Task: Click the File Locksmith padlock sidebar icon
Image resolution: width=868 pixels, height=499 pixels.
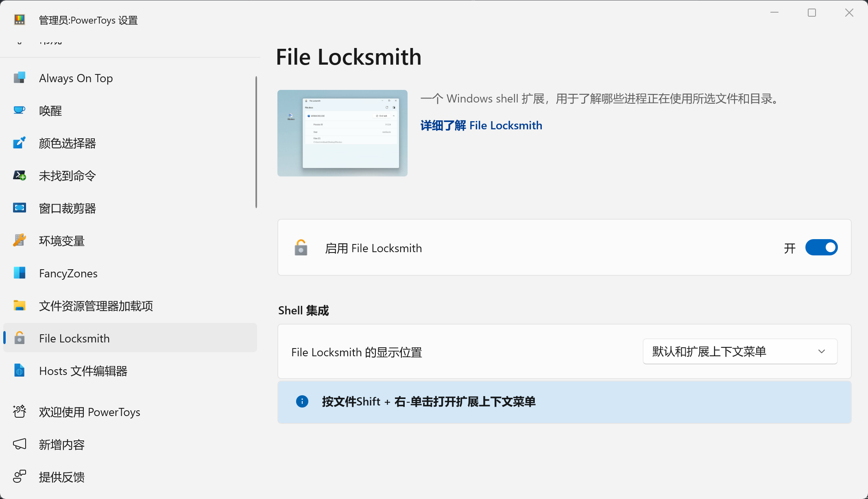Action: [x=19, y=338]
